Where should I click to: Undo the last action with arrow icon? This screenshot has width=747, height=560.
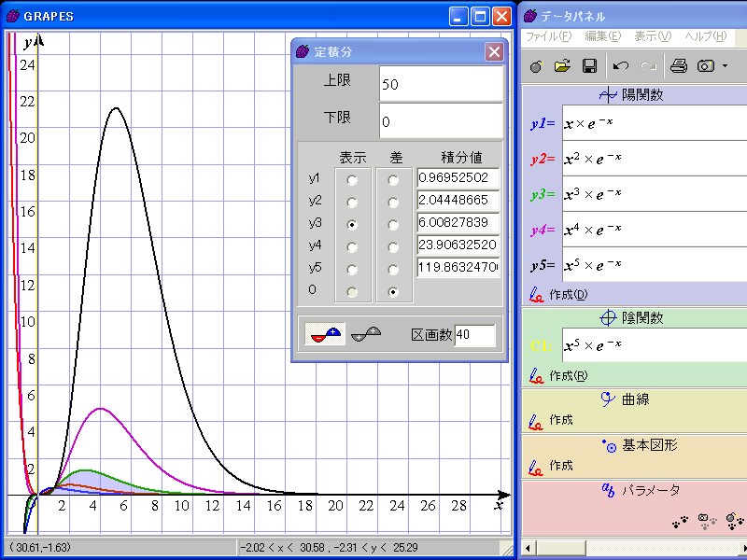[621, 66]
